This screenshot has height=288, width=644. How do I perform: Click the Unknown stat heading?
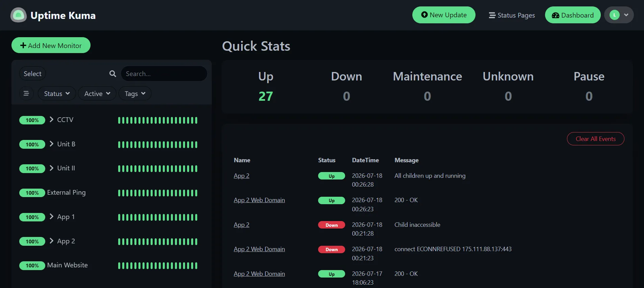tap(508, 76)
